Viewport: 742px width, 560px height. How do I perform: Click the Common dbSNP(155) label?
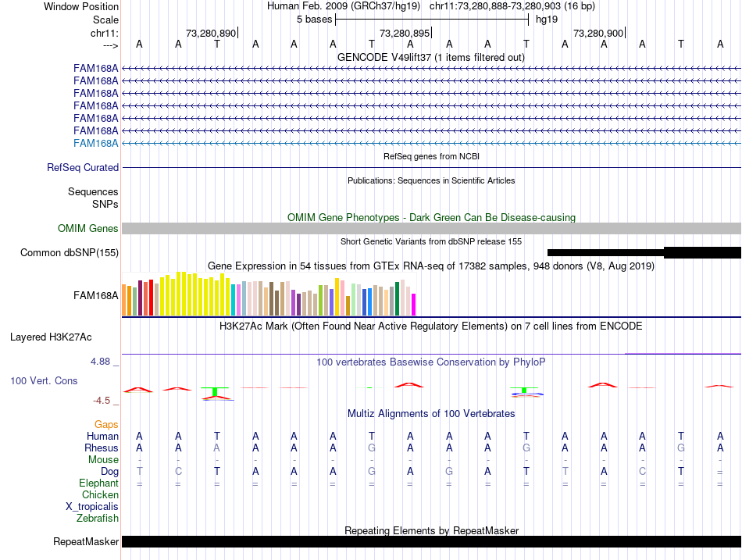pyautogui.click(x=69, y=253)
